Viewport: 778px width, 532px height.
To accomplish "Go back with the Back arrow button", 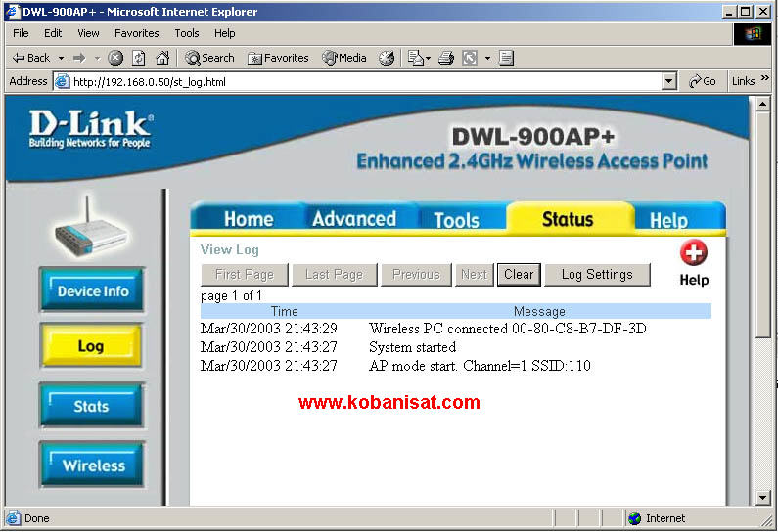I will click(30, 58).
